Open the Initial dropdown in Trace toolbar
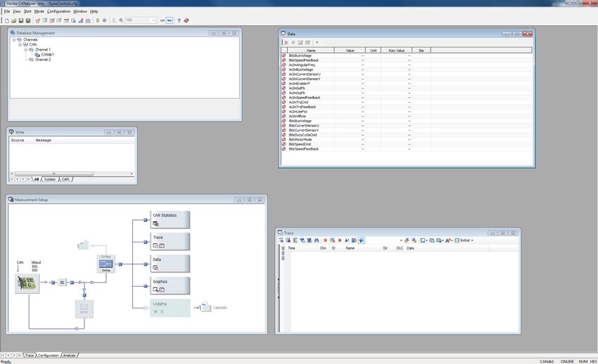This screenshot has width=598, height=364. pos(466,240)
